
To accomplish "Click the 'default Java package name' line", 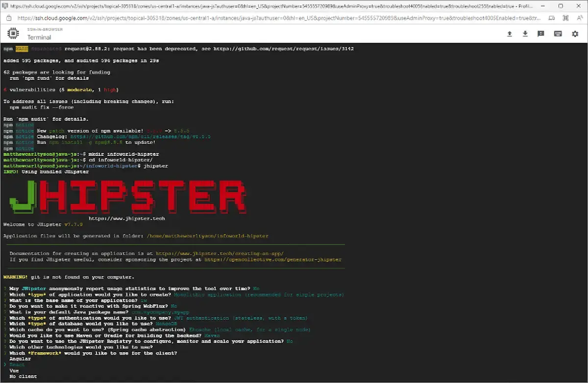I will [96, 312].
